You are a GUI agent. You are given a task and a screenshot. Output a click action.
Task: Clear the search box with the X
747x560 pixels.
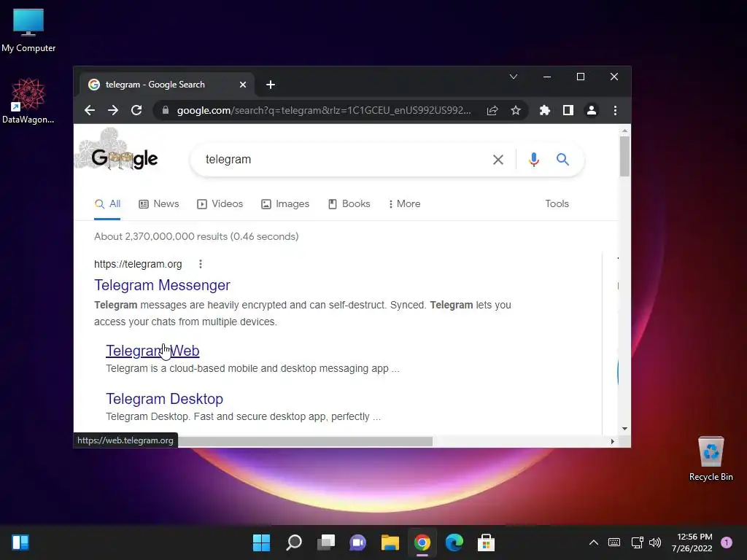tap(498, 160)
